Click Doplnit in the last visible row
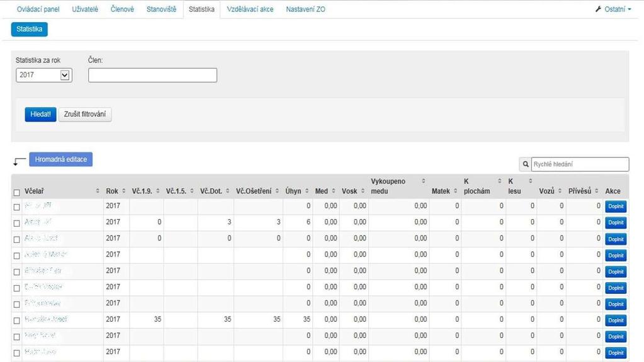 pos(616,353)
